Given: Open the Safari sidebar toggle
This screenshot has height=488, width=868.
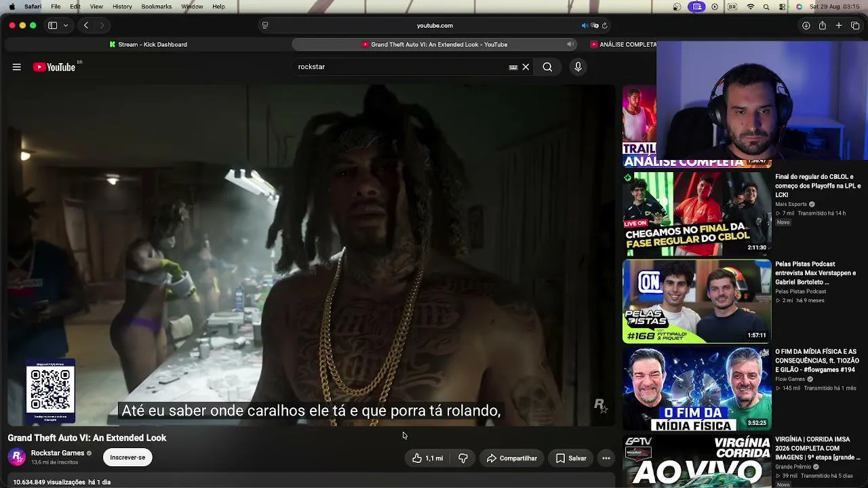Looking at the screenshot, I should (52, 26).
